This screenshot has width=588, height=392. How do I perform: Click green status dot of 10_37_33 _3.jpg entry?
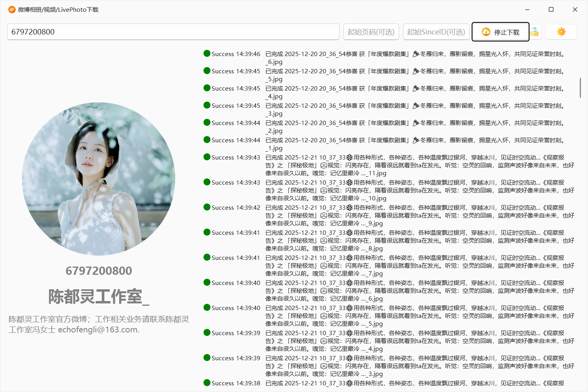(207, 358)
